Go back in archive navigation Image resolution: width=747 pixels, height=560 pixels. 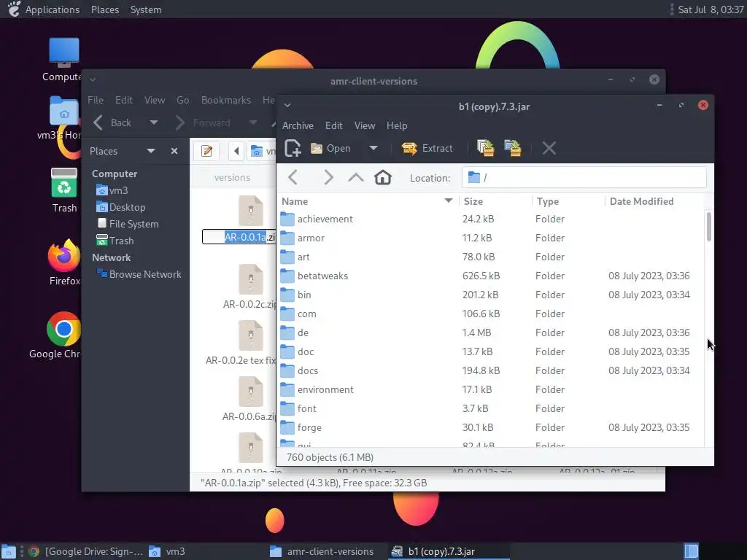[293, 178]
